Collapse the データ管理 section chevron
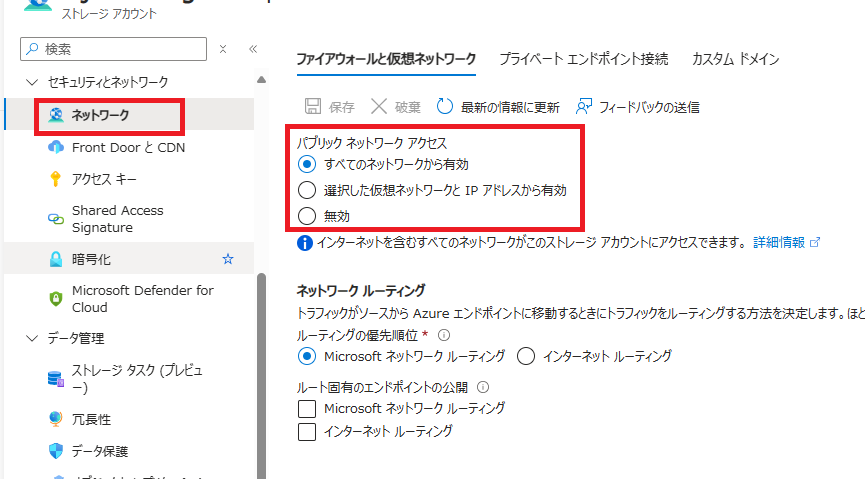This screenshot has height=479, width=865. click(32, 338)
